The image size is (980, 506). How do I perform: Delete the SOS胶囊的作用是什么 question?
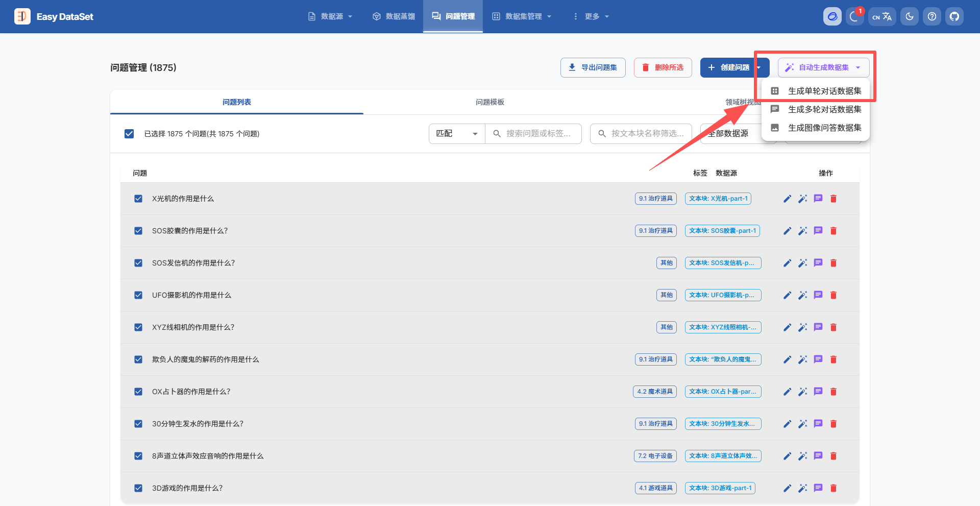point(834,231)
